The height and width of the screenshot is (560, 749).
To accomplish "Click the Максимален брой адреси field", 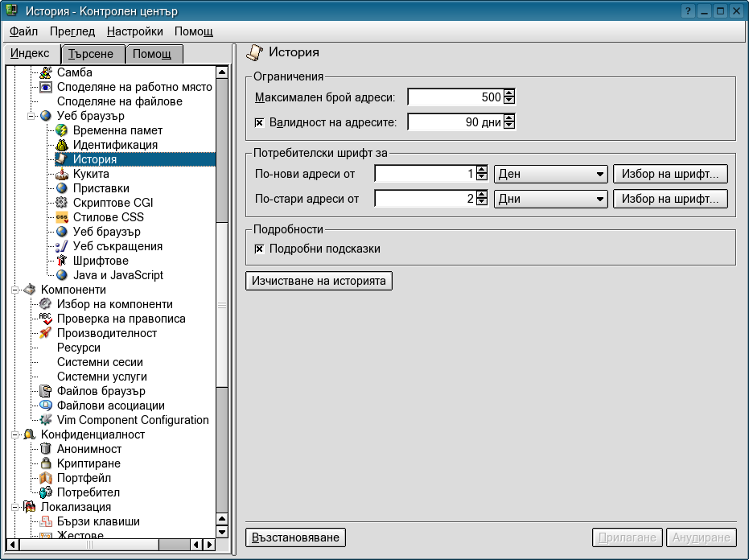I will [x=455, y=97].
